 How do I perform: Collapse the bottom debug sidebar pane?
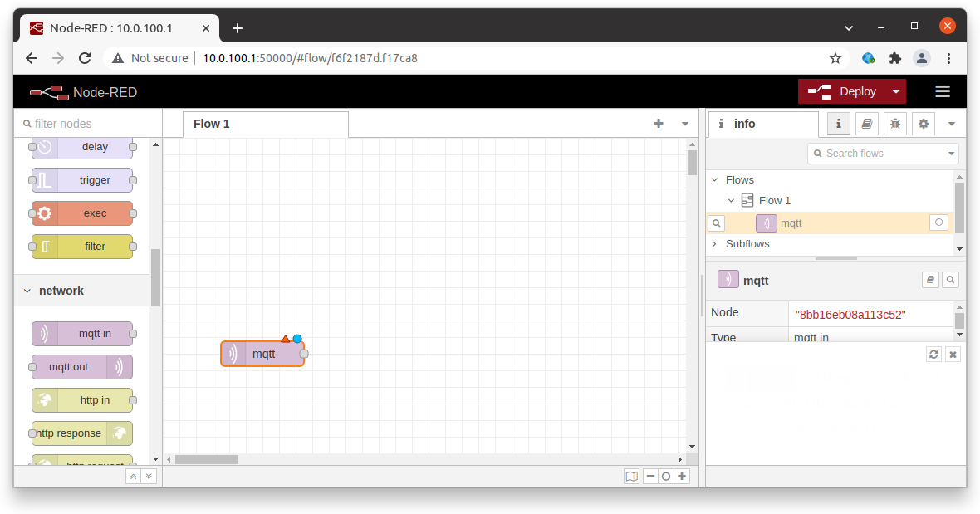pos(953,354)
